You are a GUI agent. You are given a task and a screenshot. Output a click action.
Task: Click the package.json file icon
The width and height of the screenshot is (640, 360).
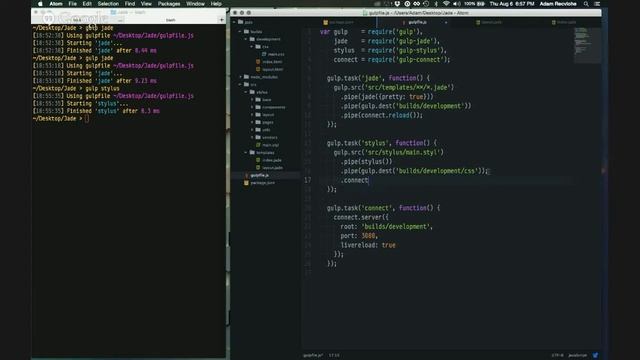point(246,183)
